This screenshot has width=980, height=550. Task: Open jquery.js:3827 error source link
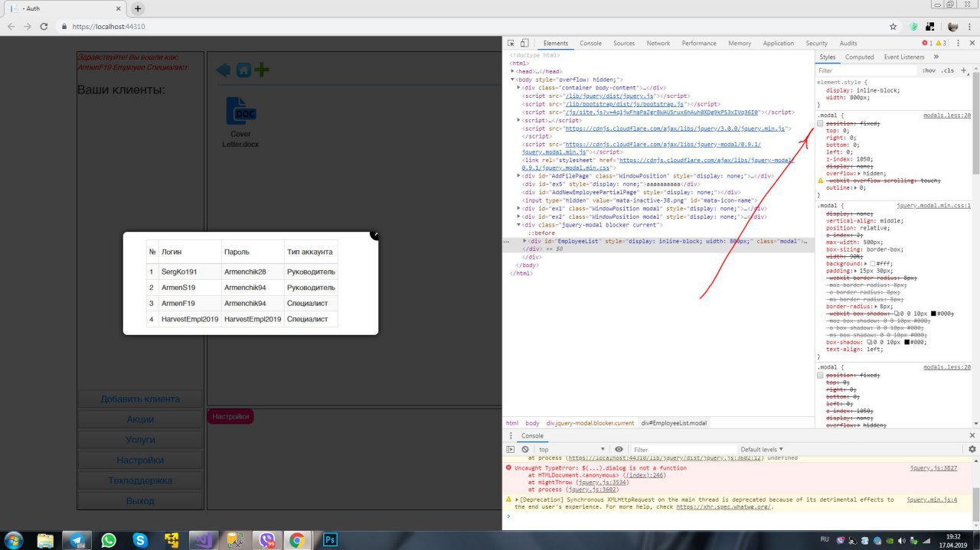coord(933,467)
